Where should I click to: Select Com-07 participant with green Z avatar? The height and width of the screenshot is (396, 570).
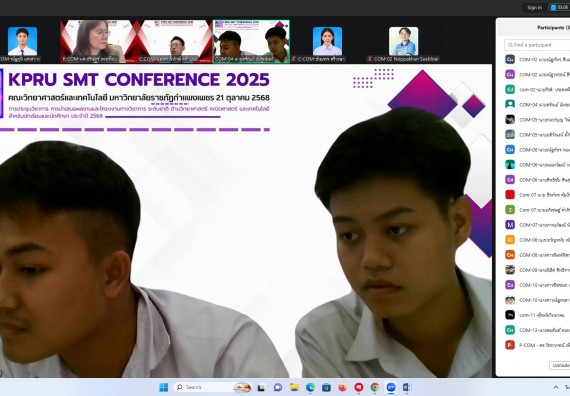click(x=537, y=210)
